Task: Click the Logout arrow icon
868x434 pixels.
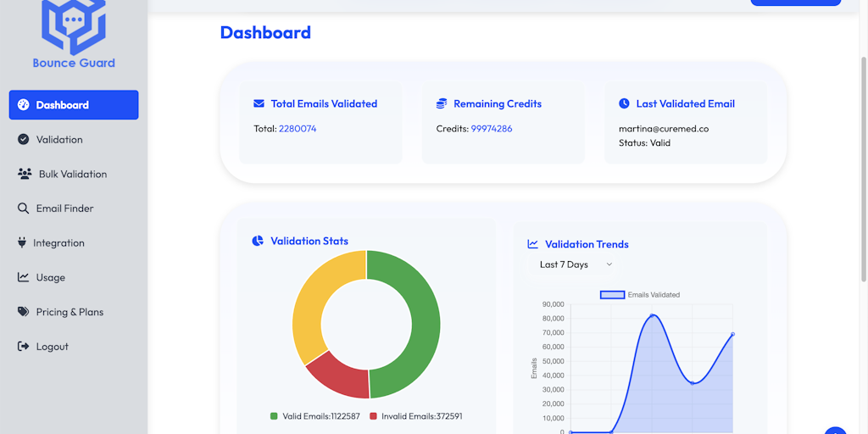Action: coord(23,347)
